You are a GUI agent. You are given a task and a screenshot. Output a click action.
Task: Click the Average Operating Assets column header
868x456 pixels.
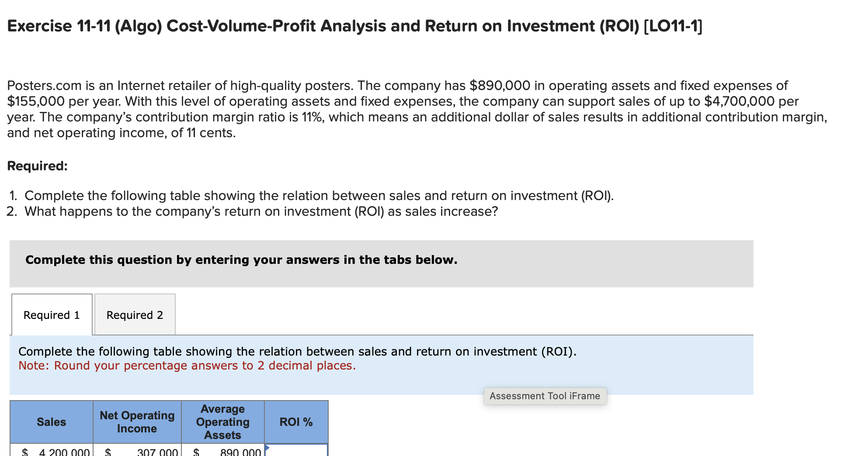pos(222,421)
